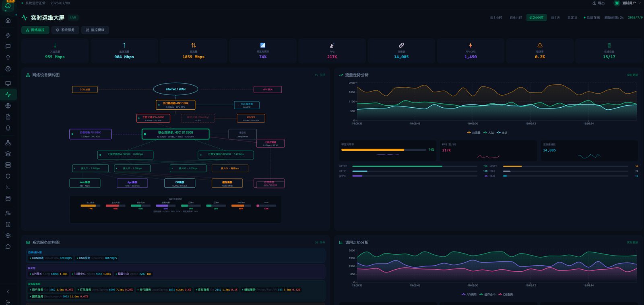This screenshot has width=644, height=305.
Task: Click the 核心交换机 H3C S12508 node
Action: [x=175, y=134]
